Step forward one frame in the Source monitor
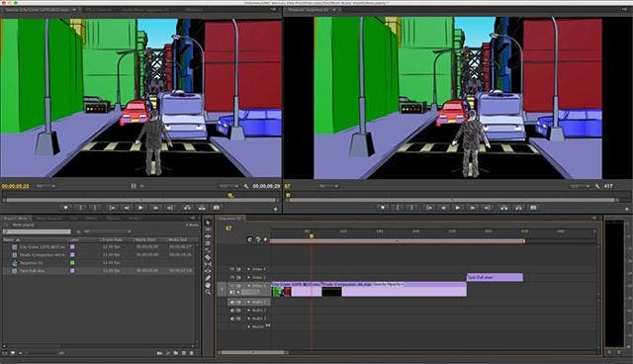633x364 pixels. click(155, 208)
